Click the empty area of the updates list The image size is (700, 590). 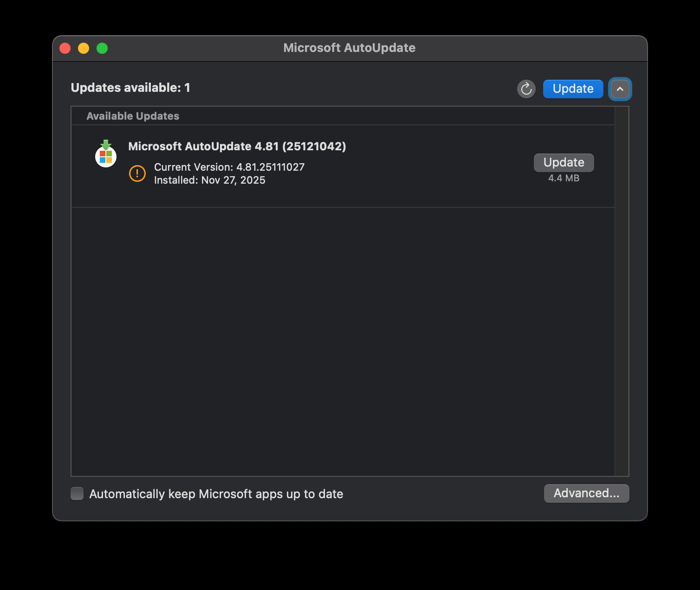(x=343, y=341)
